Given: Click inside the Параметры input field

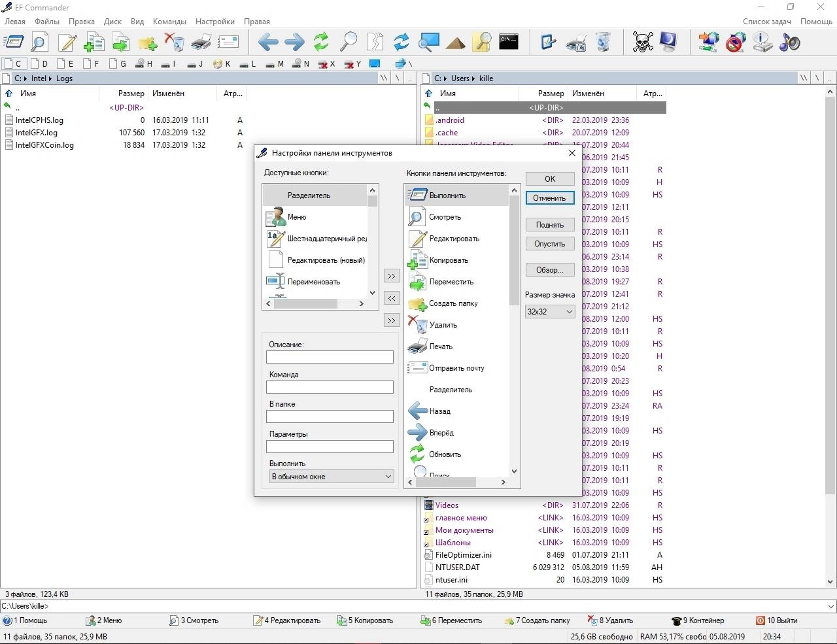Looking at the screenshot, I should click(x=330, y=447).
